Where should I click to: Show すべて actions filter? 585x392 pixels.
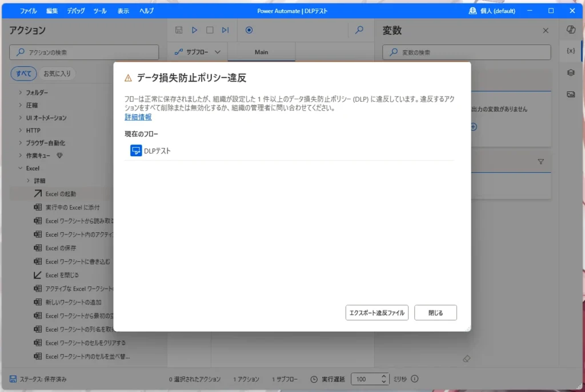(23, 74)
